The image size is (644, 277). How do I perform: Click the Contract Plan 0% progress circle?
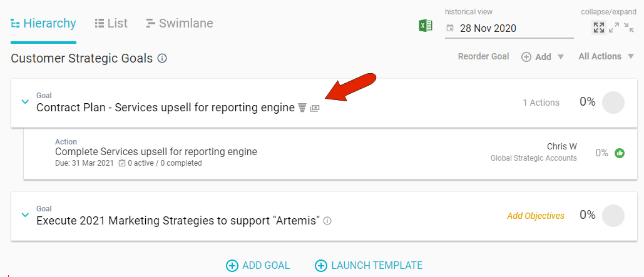tap(613, 103)
